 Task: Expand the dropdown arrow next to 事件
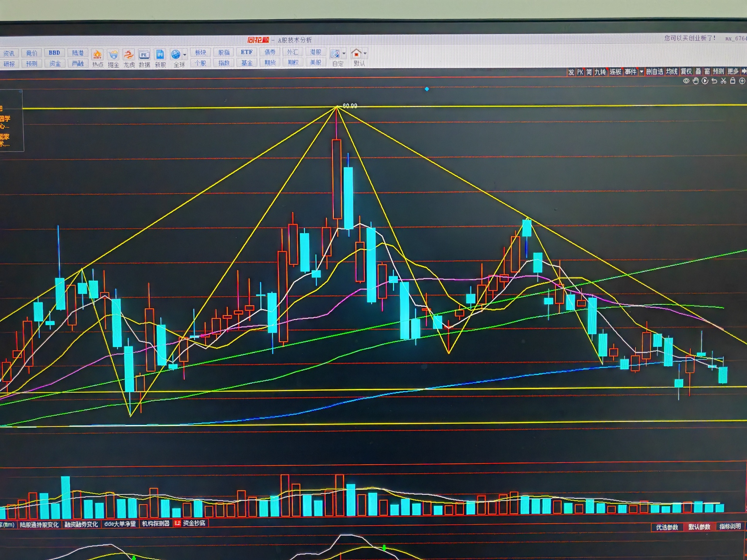(x=642, y=72)
